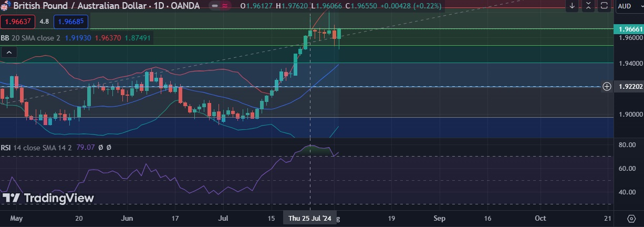Click the crosshair price label 1.92202
The image size is (644, 227).
coord(629,86)
